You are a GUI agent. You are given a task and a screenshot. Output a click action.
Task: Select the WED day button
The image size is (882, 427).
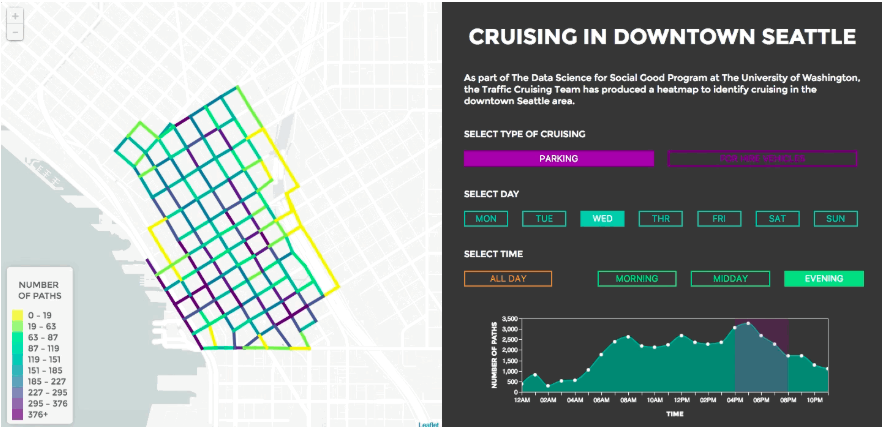pos(602,219)
